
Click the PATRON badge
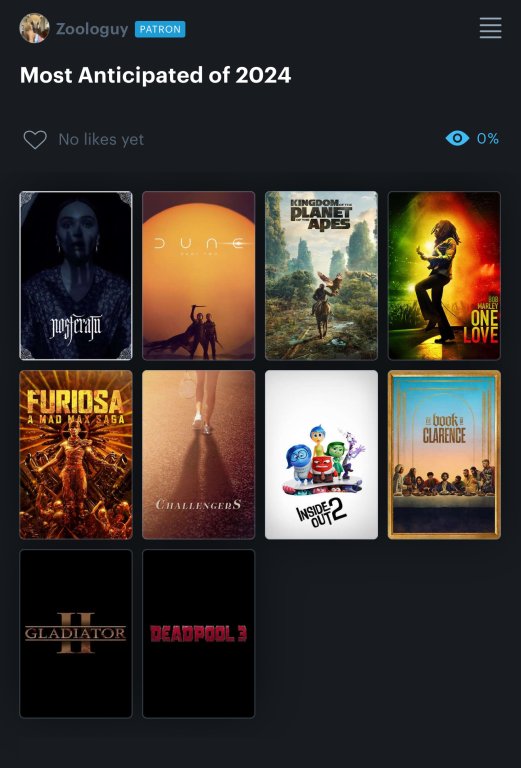[x=160, y=29]
